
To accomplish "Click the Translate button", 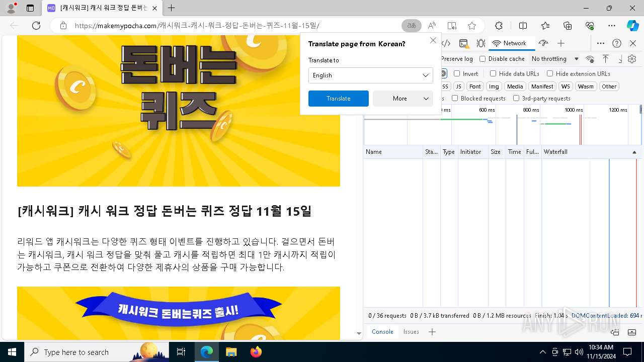I will point(339,99).
